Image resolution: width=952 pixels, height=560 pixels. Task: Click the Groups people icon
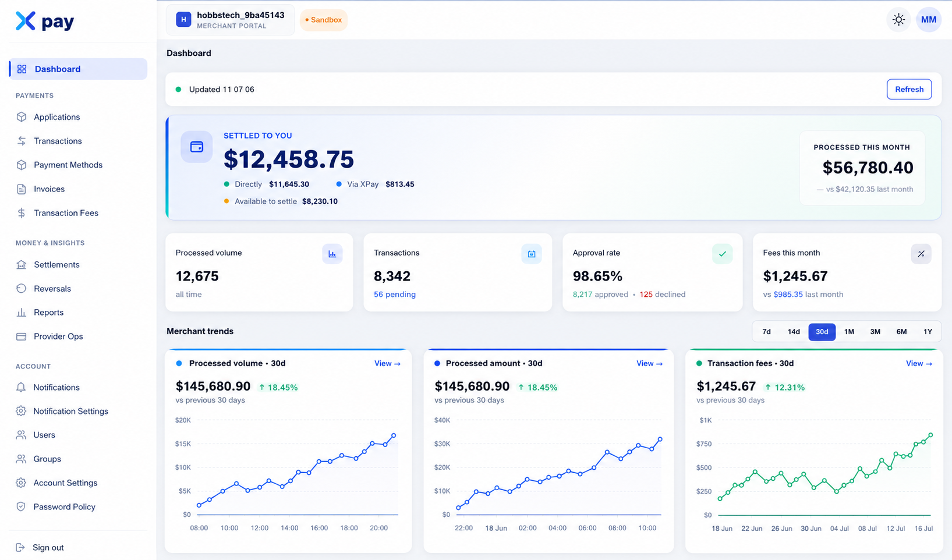coord(21,459)
